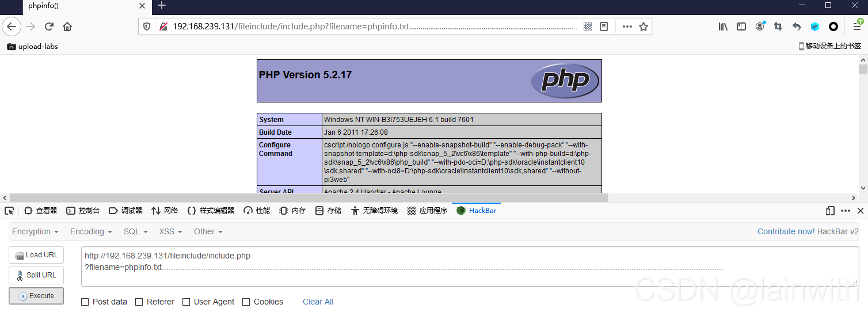
Task: Open mobile device bookmarks
Action: click(x=829, y=46)
